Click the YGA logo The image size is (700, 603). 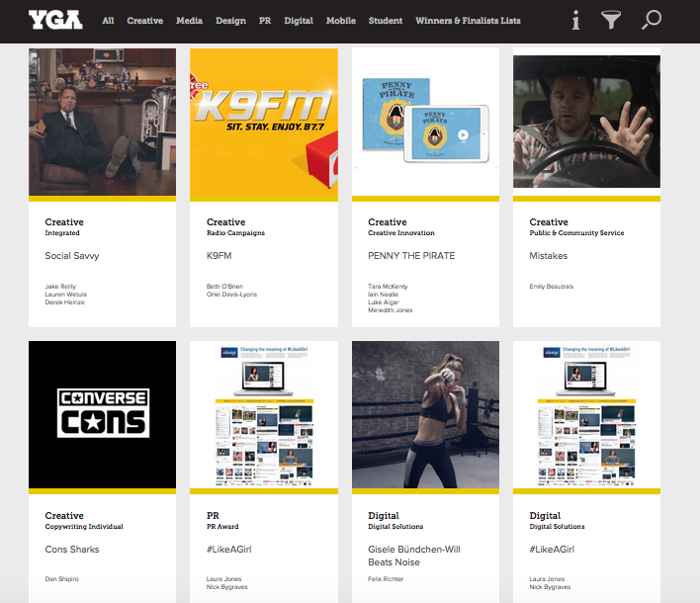pyautogui.click(x=55, y=20)
